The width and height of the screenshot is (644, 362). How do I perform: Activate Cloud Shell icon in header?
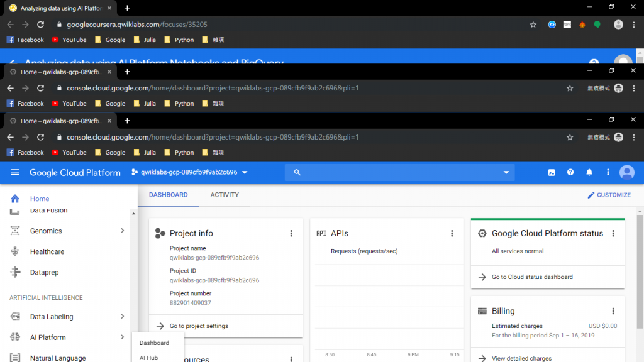pos(551,172)
